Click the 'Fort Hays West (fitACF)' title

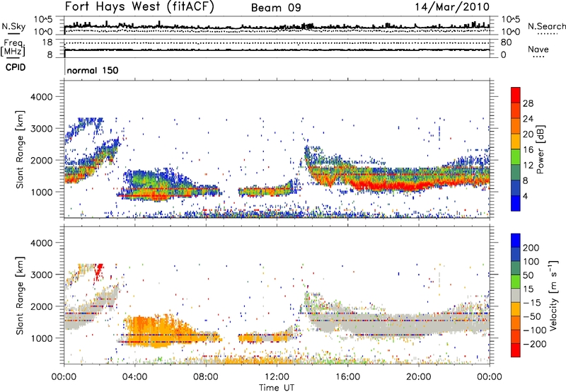click(x=139, y=6)
